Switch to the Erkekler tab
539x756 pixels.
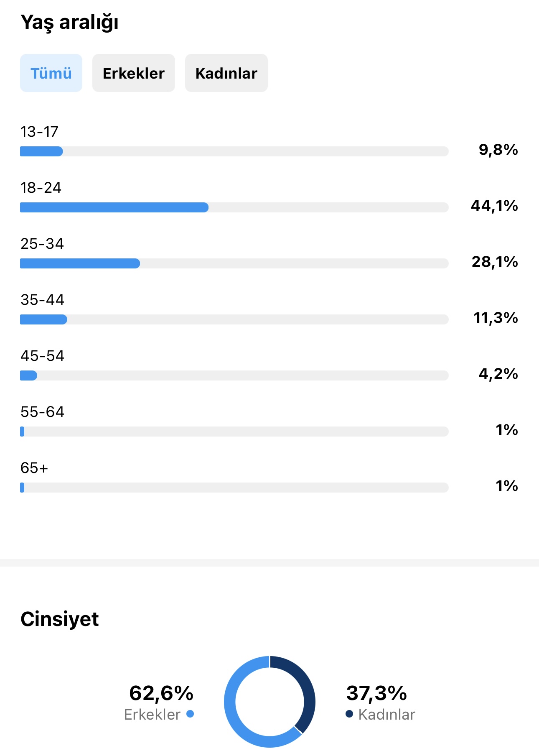tap(133, 73)
